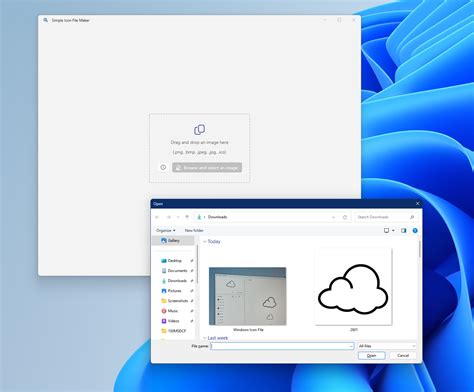Cancel the Open dialog

[403, 356]
